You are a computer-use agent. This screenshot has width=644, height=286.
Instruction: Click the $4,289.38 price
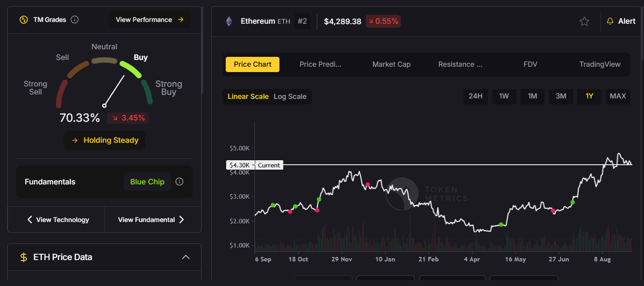point(343,21)
